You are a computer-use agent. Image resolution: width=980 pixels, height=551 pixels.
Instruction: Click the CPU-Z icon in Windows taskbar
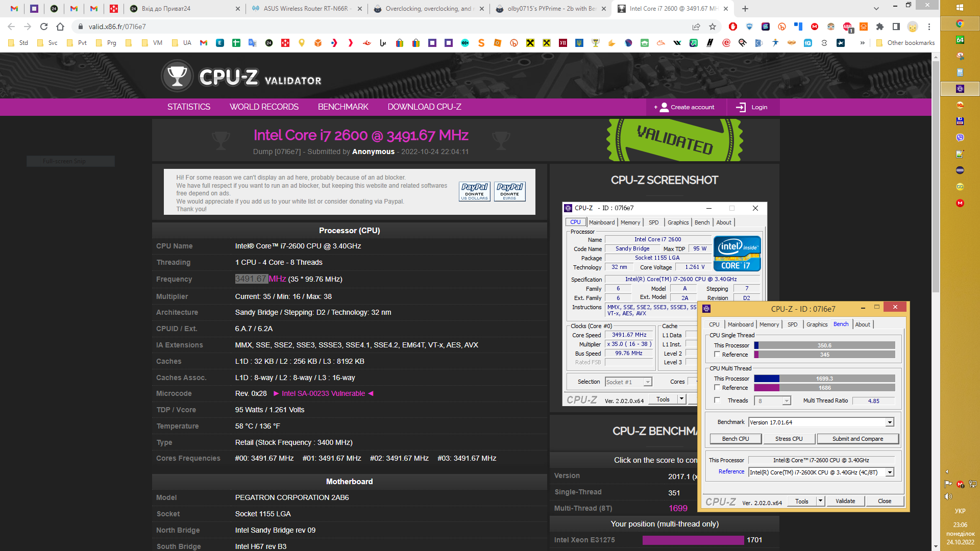tap(960, 89)
